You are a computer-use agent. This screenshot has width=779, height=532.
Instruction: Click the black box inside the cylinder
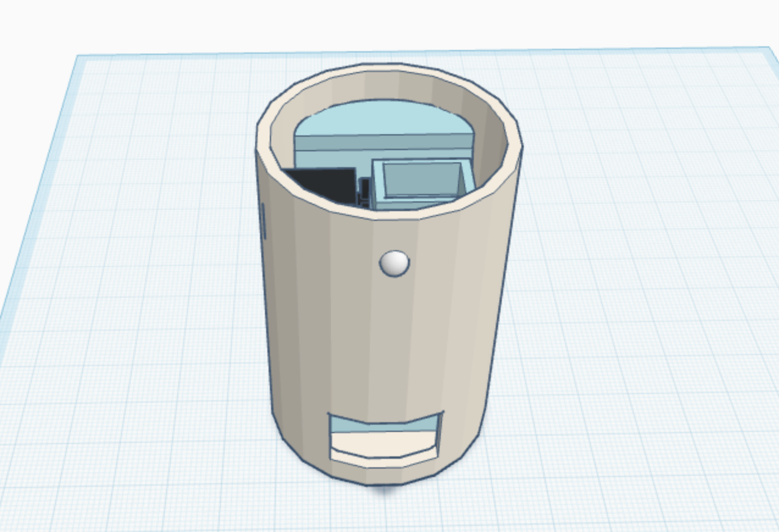321,184
